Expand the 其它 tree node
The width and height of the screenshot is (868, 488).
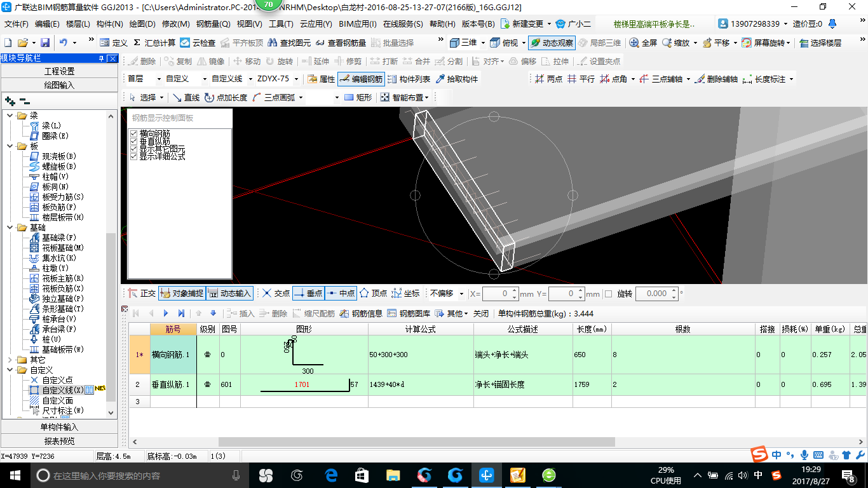tap(11, 360)
